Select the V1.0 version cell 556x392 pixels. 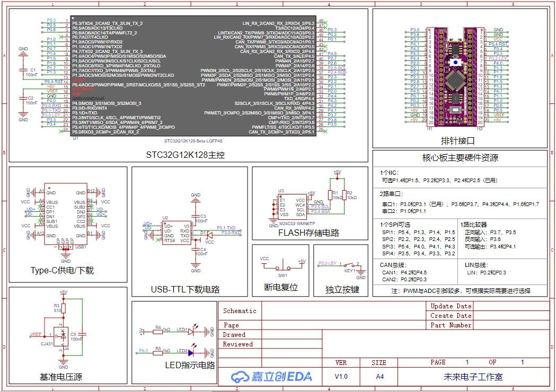(342, 377)
